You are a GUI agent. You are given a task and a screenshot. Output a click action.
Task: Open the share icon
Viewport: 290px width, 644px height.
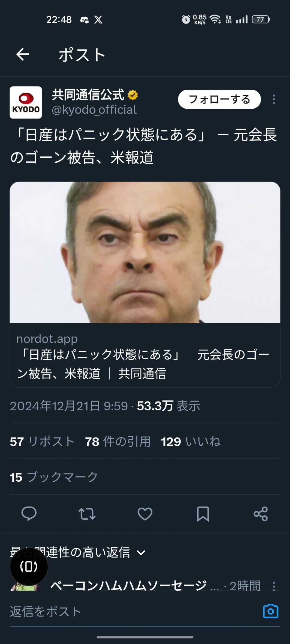[261, 514]
